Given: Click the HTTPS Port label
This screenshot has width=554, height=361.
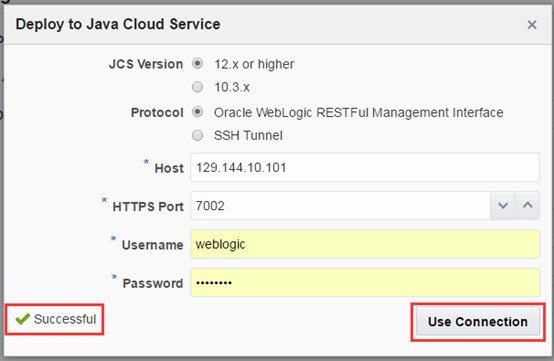Looking at the screenshot, I should pyautogui.click(x=148, y=207).
